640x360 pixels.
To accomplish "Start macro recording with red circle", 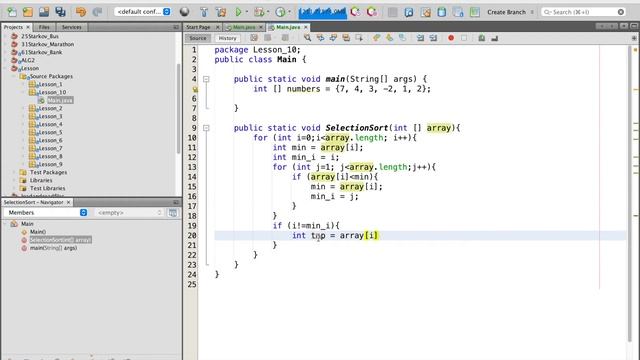I will [x=451, y=38].
